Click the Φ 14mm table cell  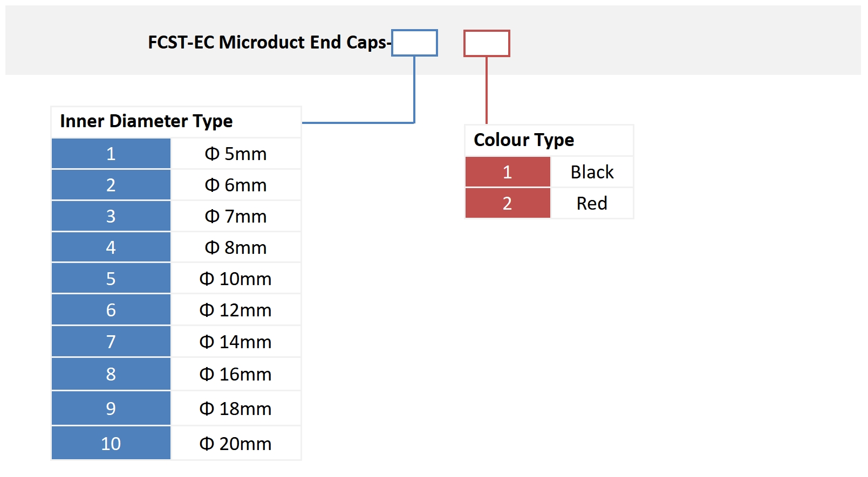click(236, 342)
